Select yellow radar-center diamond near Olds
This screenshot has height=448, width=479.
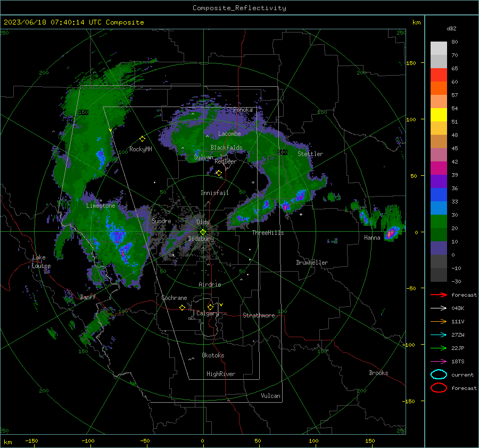(x=203, y=232)
